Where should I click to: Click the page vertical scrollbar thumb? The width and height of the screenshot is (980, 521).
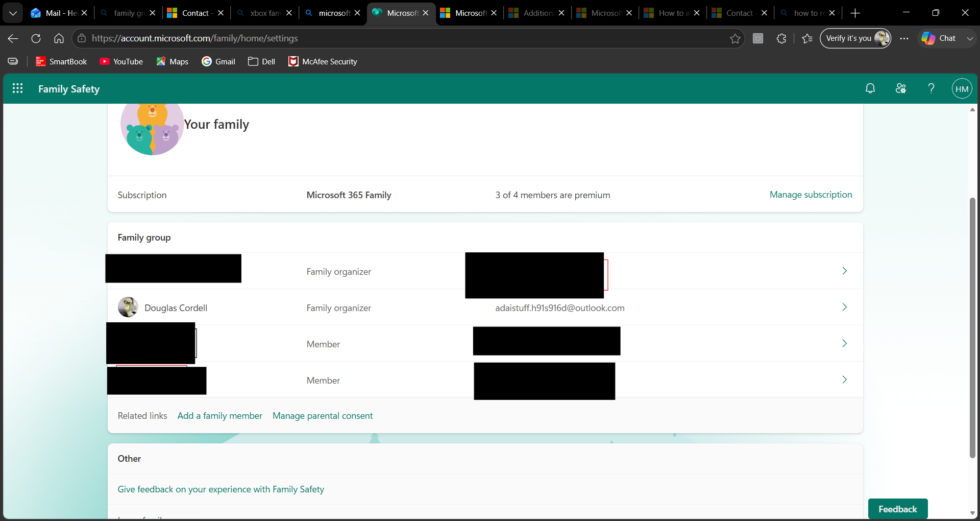coord(972,327)
